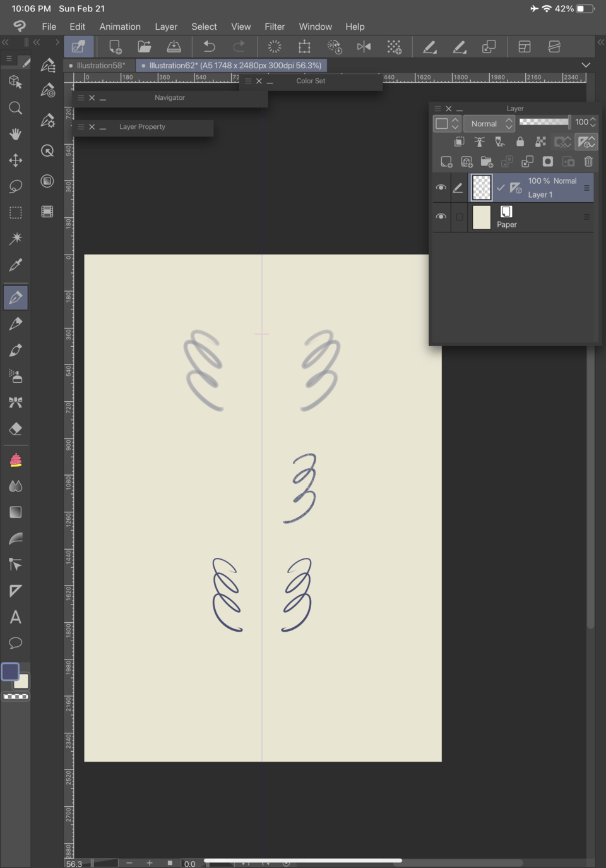Expand the right palette dock chevrons
This screenshot has height=868, width=606.
click(x=601, y=42)
